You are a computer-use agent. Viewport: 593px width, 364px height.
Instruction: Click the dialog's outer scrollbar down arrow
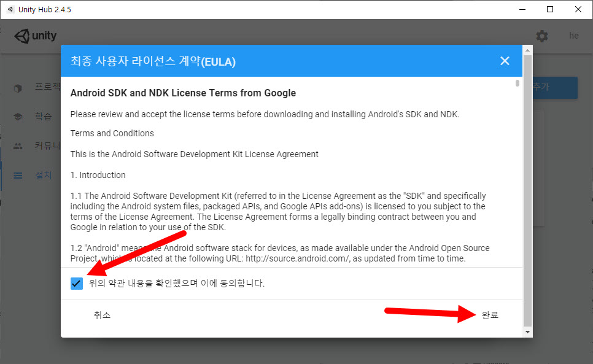click(x=527, y=332)
